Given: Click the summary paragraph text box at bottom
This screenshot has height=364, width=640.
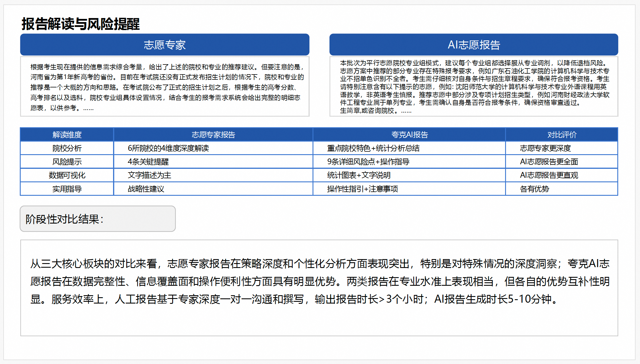Looking at the screenshot, I should tap(319, 287).
